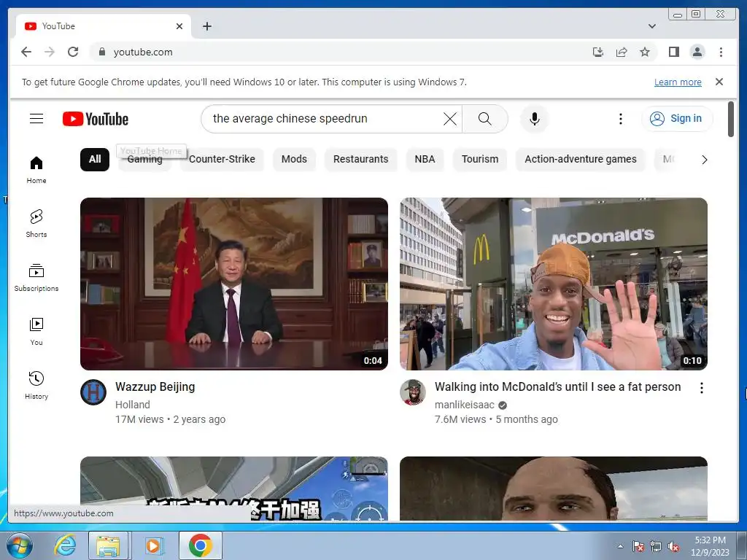Open the Windows Start button
This screenshot has width=747, height=560.
(x=20, y=545)
